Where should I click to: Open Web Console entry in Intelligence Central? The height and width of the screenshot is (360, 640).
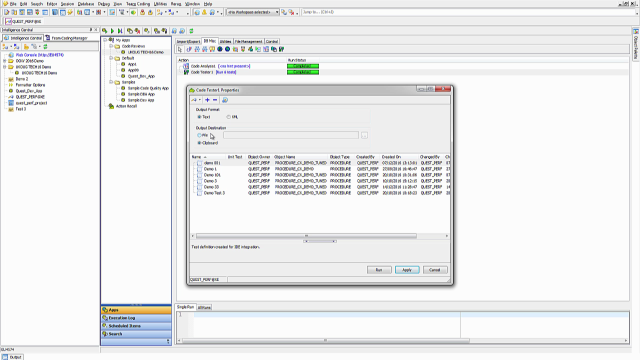[x=40, y=55]
